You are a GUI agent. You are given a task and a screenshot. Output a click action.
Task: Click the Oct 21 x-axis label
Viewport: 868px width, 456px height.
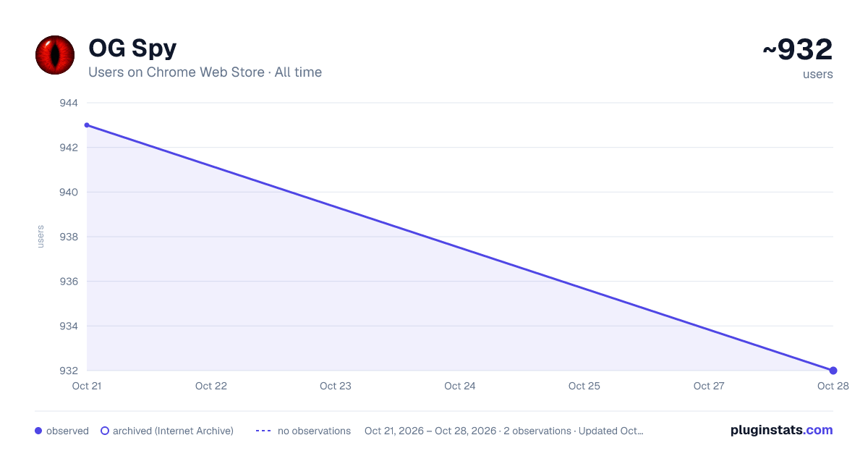click(x=87, y=386)
